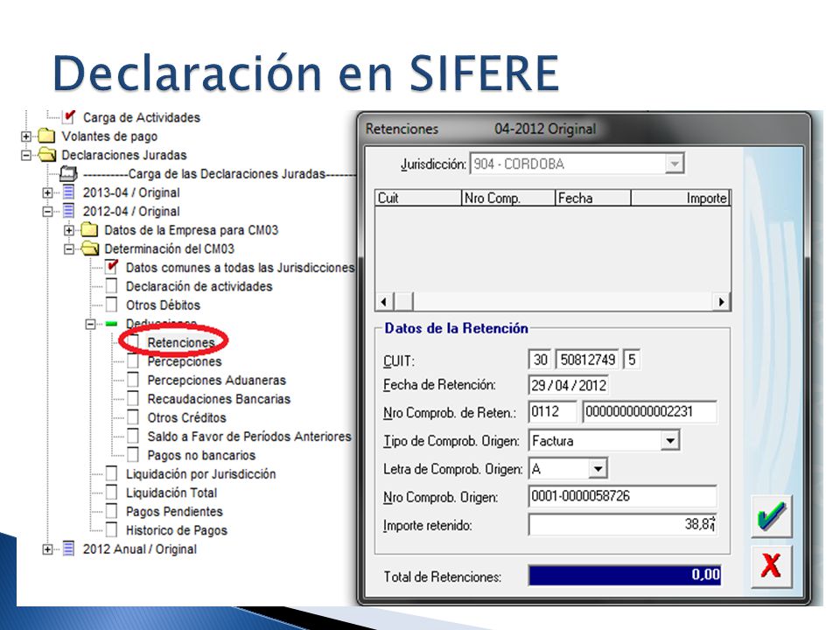Select Percepciones in the tree
The width and height of the screenshot is (840, 630).
[185, 361]
